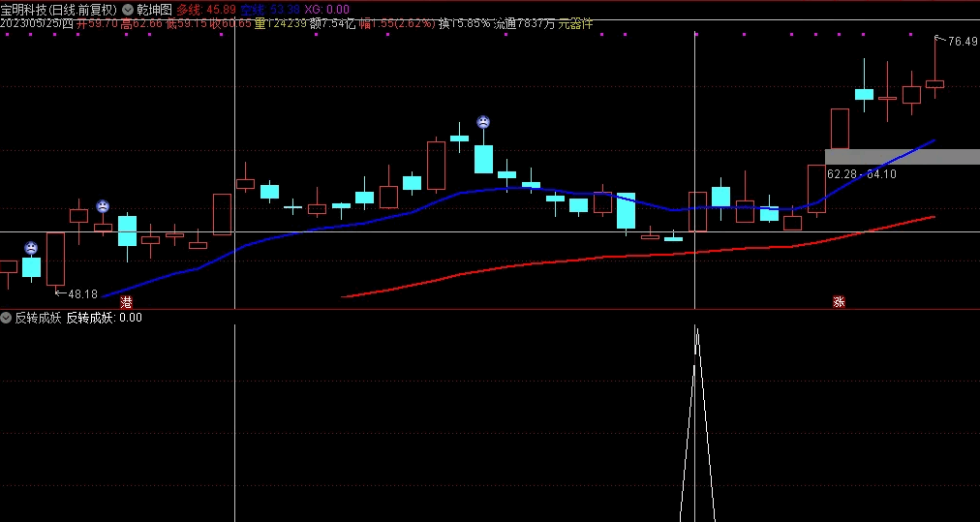Click the 空线: 53.38 value
Screen dimensions: 980x522
tap(270, 10)
